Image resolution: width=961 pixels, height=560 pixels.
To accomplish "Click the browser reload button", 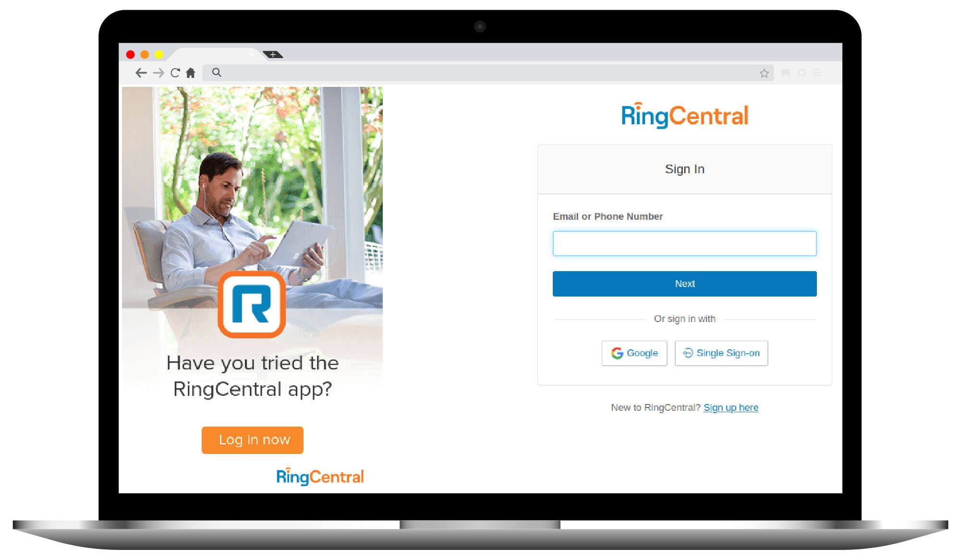I will 175,72.
